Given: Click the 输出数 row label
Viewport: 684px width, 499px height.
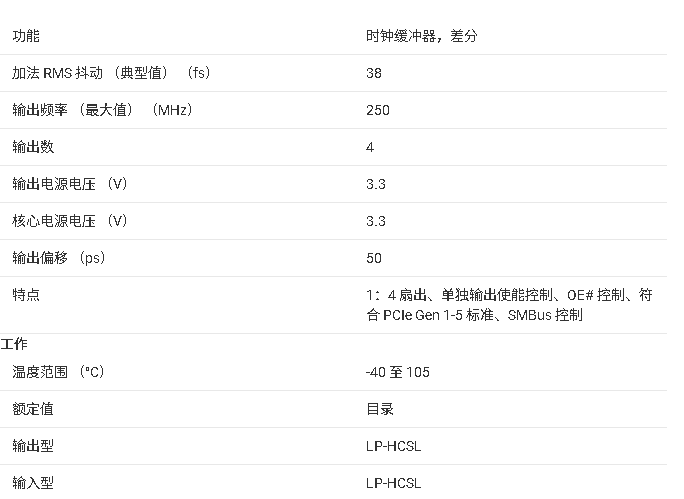Looking at the screenshot, I should (x=33, y=147).
